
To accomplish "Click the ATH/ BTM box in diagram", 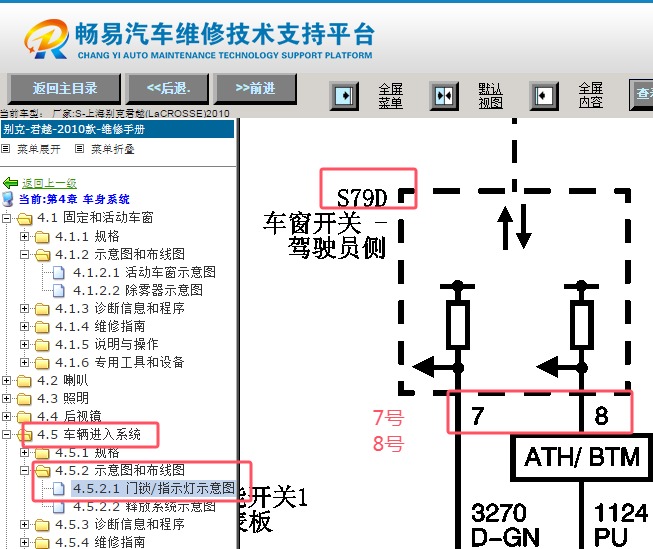I will 582,458.
